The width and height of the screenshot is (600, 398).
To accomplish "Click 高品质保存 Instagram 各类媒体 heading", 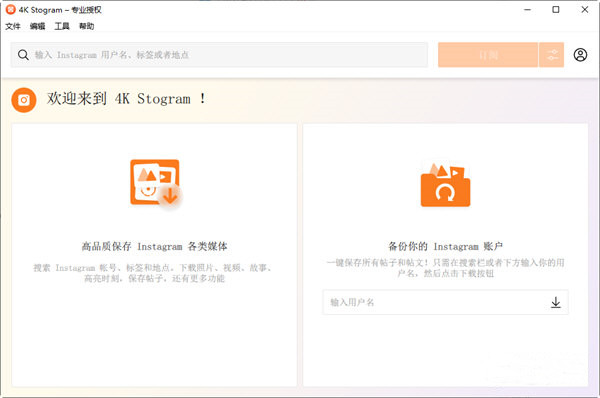I will point(155,246).
